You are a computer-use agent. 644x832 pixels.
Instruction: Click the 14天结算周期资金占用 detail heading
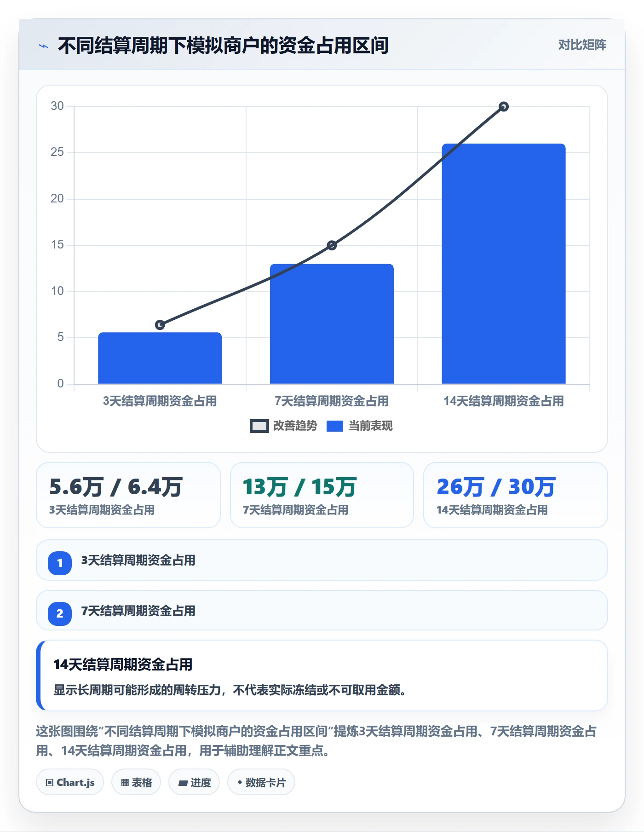123,664
